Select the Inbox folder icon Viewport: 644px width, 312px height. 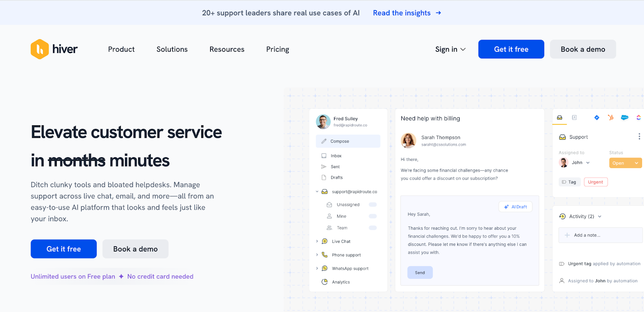point(324,156)
